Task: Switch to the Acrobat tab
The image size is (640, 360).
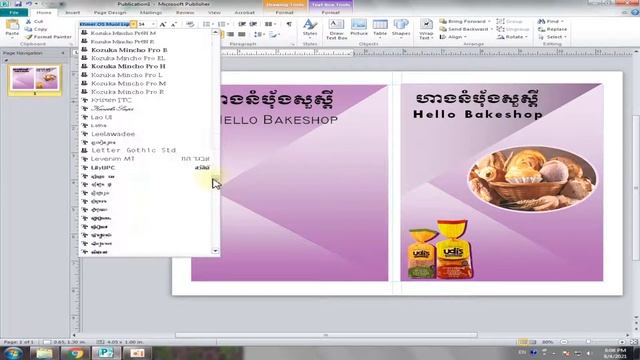Action: 244,13
